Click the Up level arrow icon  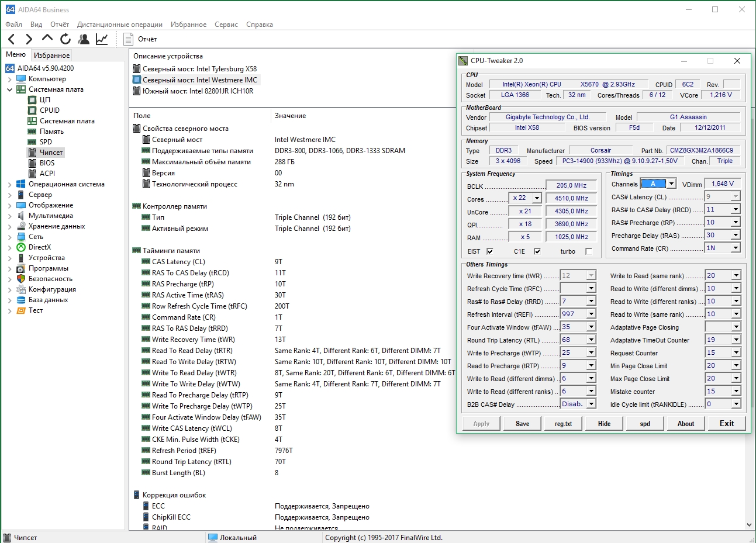[x=47, y=39]
